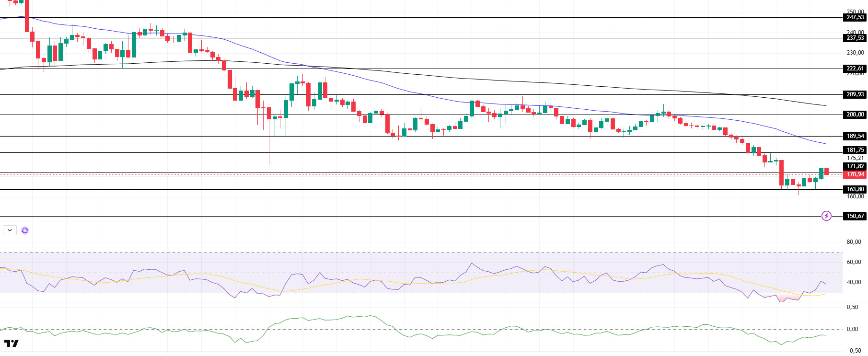
Task: Select the 247,53 price level label
Action: point(855,18)
